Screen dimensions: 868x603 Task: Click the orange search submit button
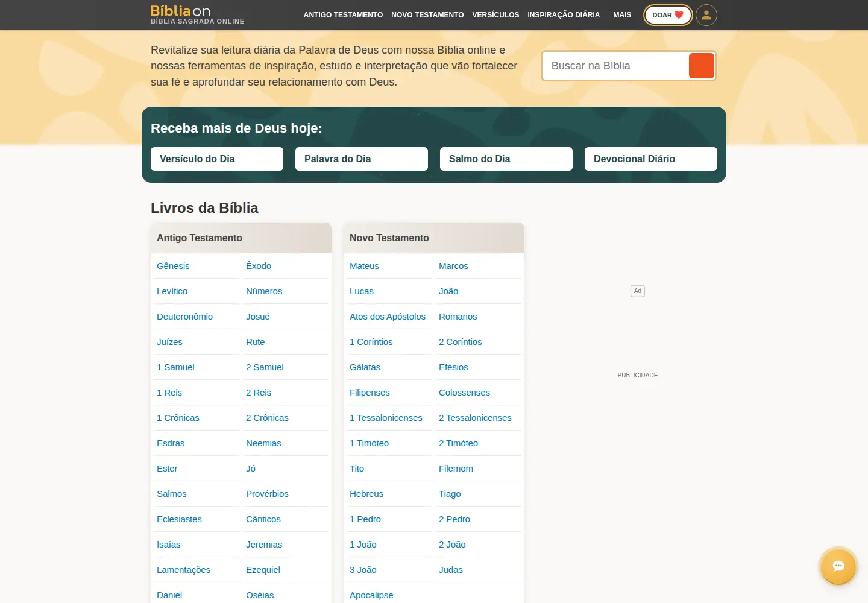702,66
